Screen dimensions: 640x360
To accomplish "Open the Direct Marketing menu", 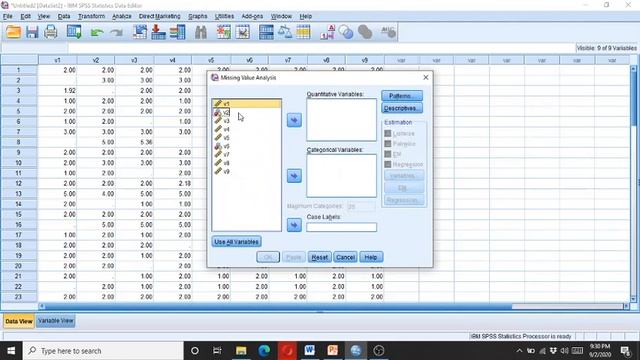I will [x=159, y=16].
